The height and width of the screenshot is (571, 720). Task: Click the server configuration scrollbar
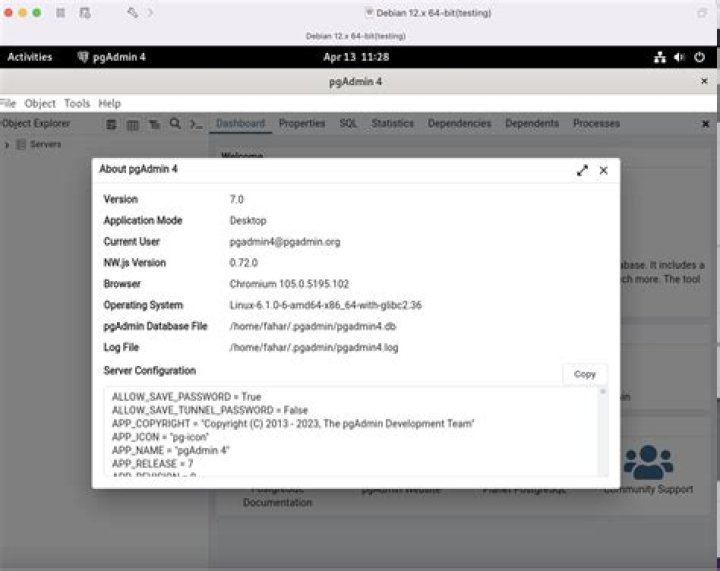(603, 431)
